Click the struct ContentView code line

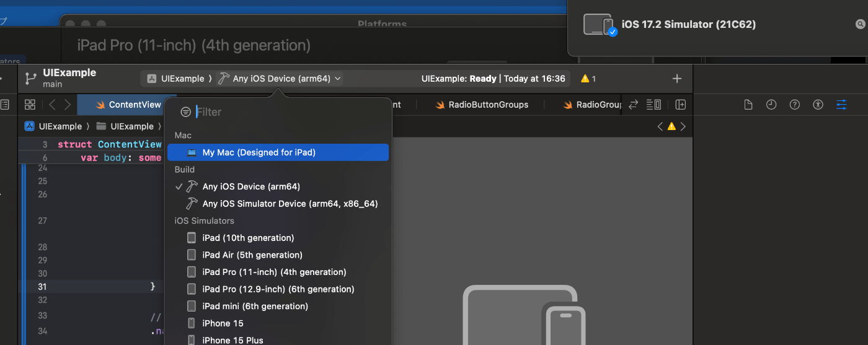coord(110,144)
